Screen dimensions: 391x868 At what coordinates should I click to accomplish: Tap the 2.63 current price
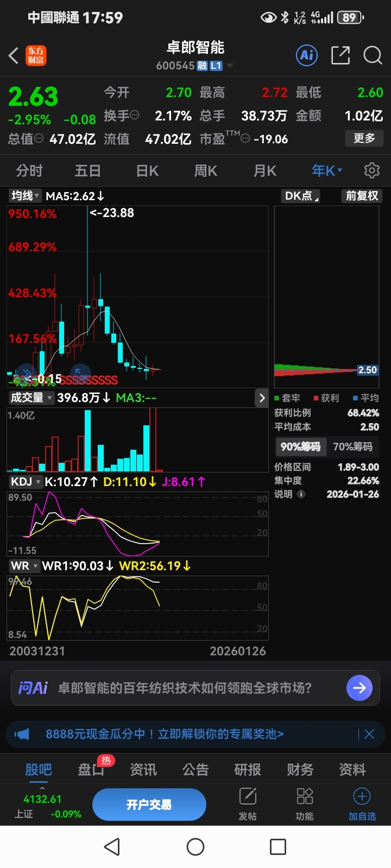click(33, 97)
